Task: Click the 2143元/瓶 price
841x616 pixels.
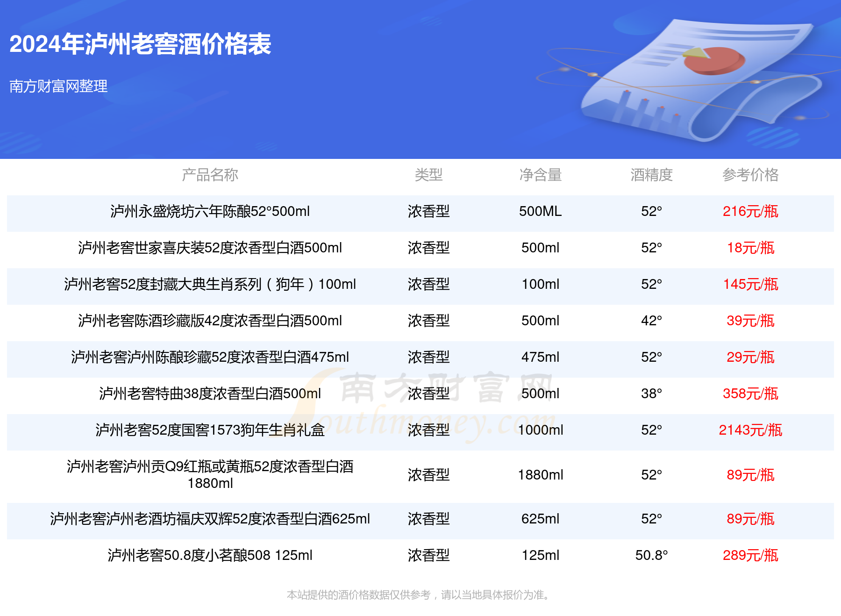Action: pyautogui.click(x=750, y=430)
